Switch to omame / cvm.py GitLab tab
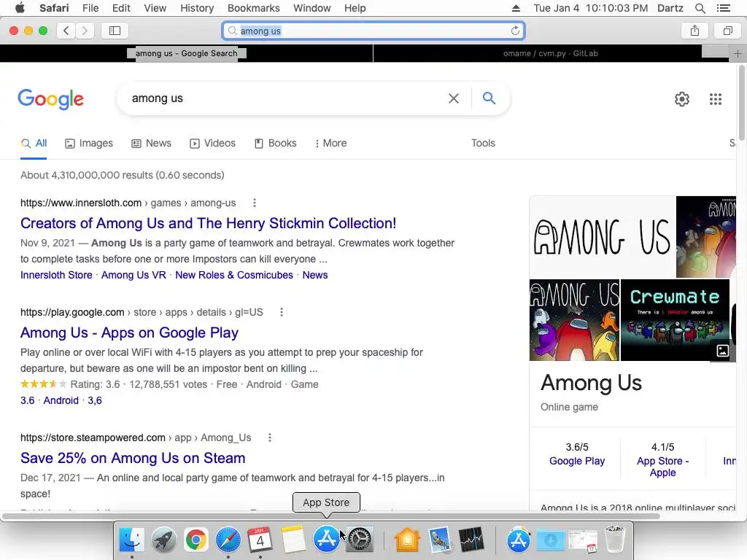 (550, 53)
